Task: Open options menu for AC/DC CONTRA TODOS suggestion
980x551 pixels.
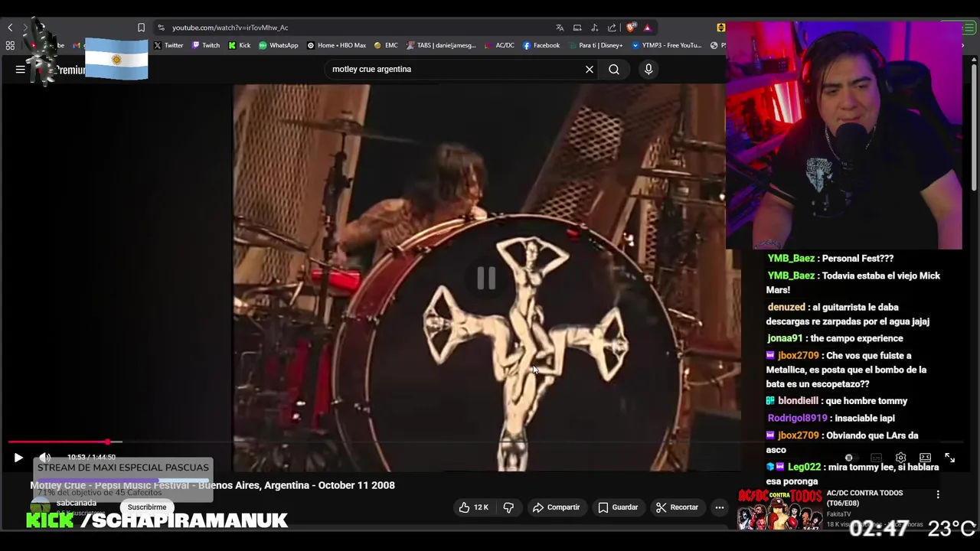Action: [938, 494]
